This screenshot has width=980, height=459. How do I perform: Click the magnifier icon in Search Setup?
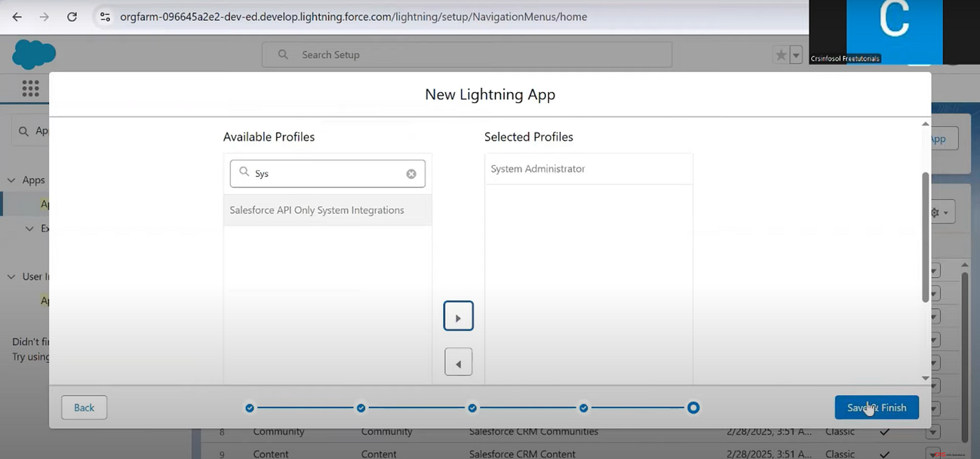[x=283, y=55]
